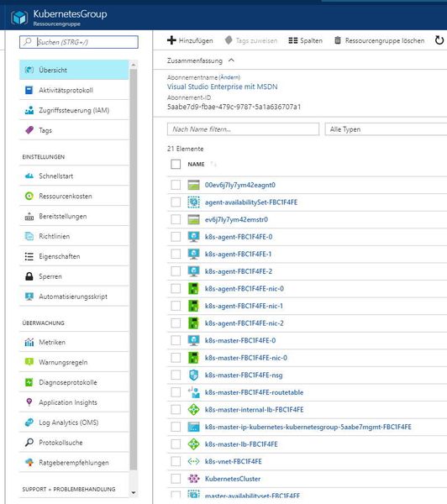Click the Hinzufügen plus icon
The image size is (447, 504).
[171, 40]
